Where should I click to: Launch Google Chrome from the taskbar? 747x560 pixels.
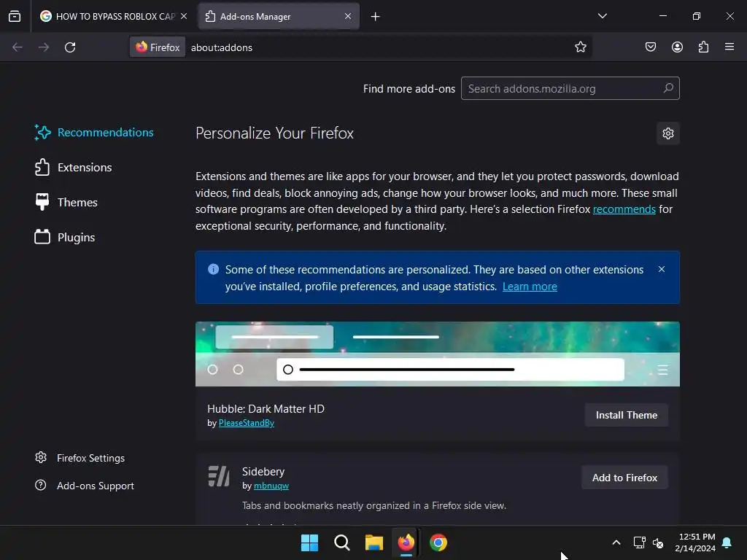tap(438, 542)
